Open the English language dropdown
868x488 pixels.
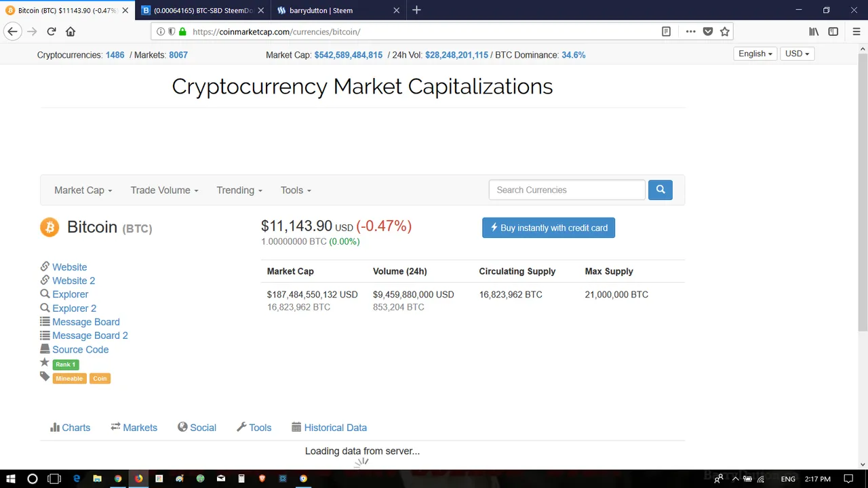pyautogui.click(x=755, y=54)
